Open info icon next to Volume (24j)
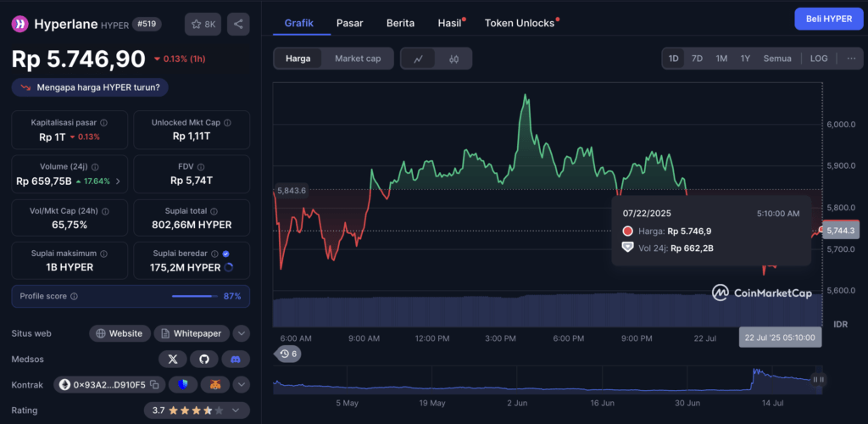868x424 pixels. tap(95, 166)
